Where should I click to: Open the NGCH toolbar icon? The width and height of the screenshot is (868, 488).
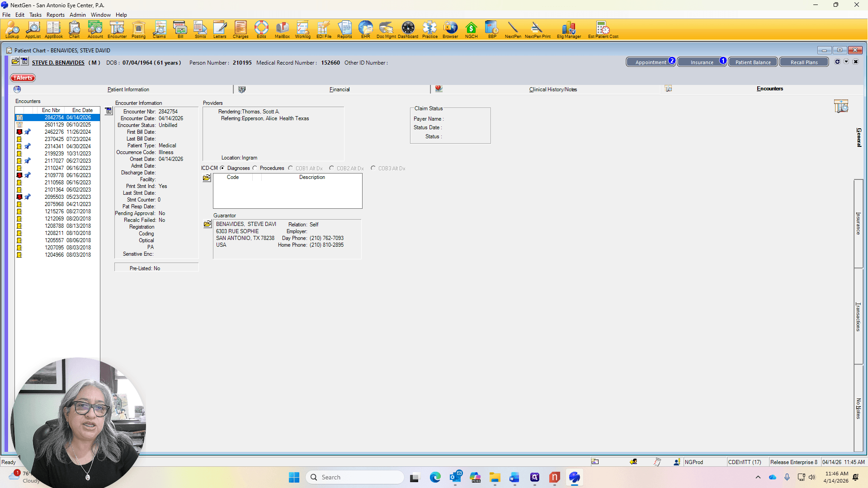pyautogui.click(x=471, y=29)
